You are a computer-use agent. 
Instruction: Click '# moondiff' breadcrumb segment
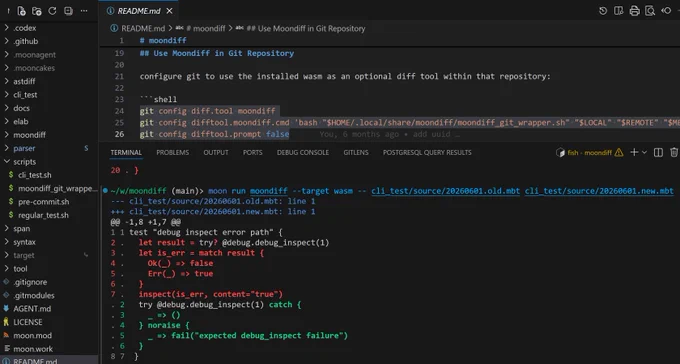206,29
